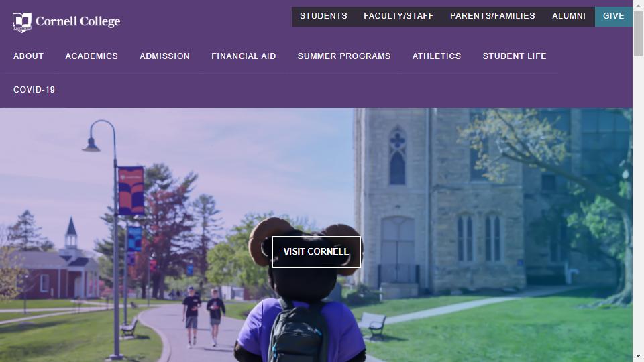Open the About menu
This screenshot has width=644, height=362.
28,56
